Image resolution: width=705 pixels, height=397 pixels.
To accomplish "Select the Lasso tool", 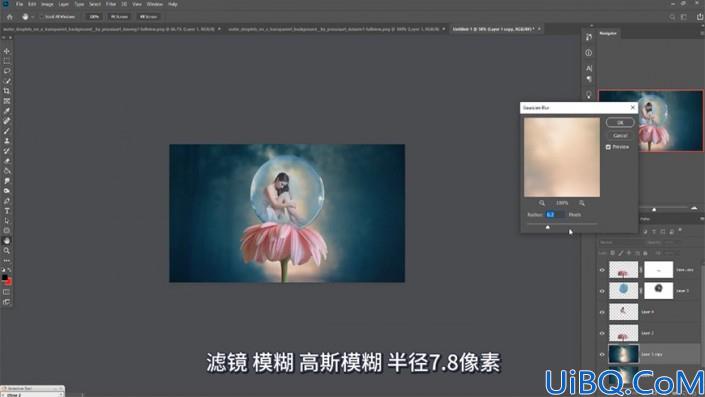I will tap(7, 71).
